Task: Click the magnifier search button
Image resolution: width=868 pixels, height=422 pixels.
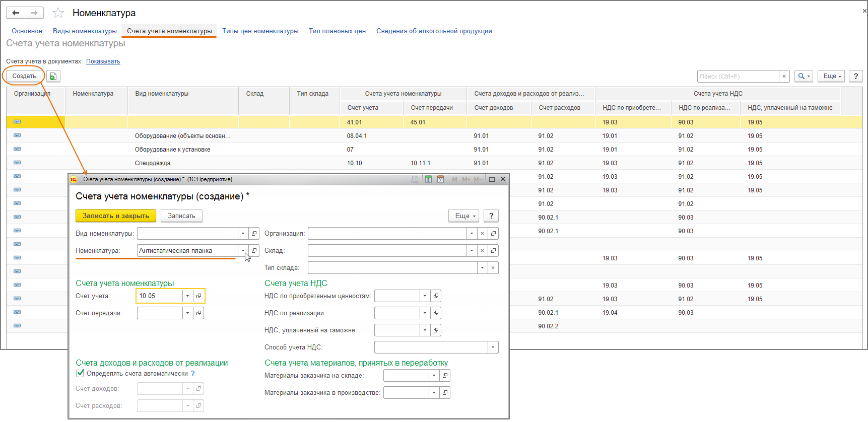Action: [x=804, y=76]
